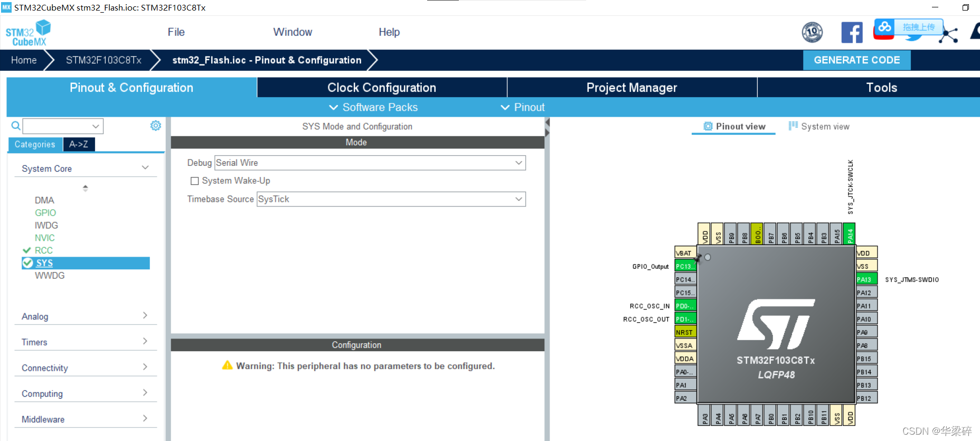This screenshot has height=441, width=980.
Task: Click the VDDA pin on chip
Action: (x=685, y=359)
